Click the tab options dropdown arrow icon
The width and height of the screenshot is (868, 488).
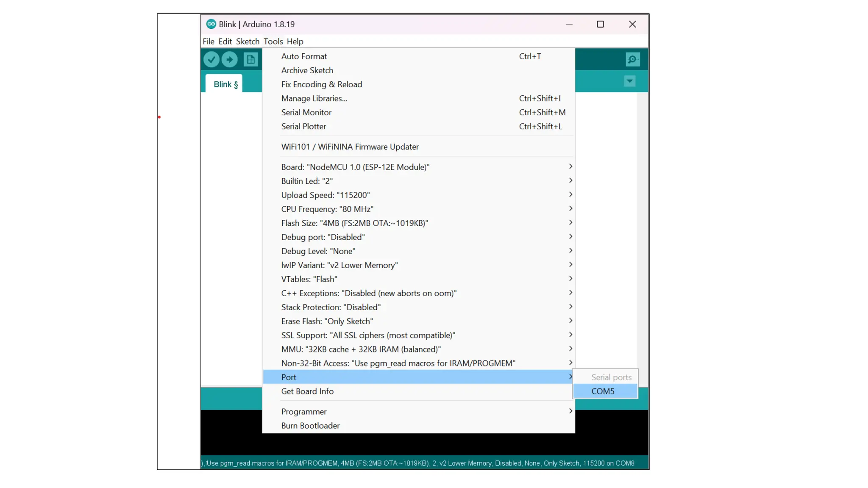[629, 81]
